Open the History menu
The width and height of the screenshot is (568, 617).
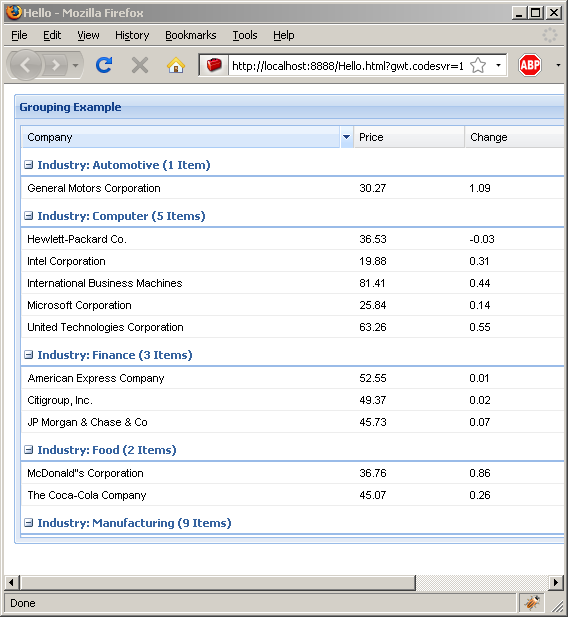point(132,35)
